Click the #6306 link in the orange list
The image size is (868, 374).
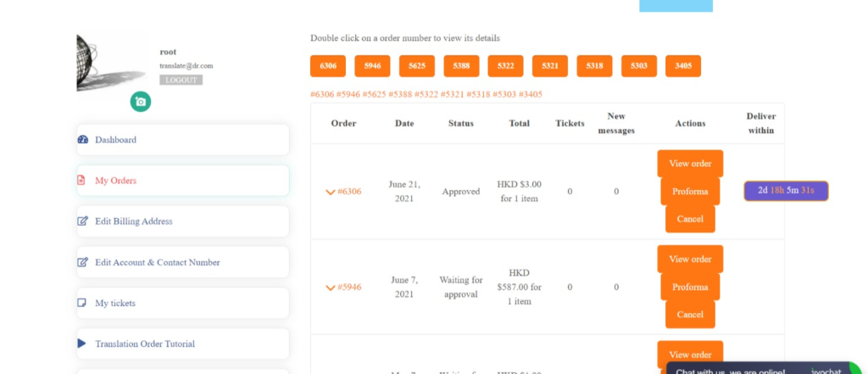322,94
